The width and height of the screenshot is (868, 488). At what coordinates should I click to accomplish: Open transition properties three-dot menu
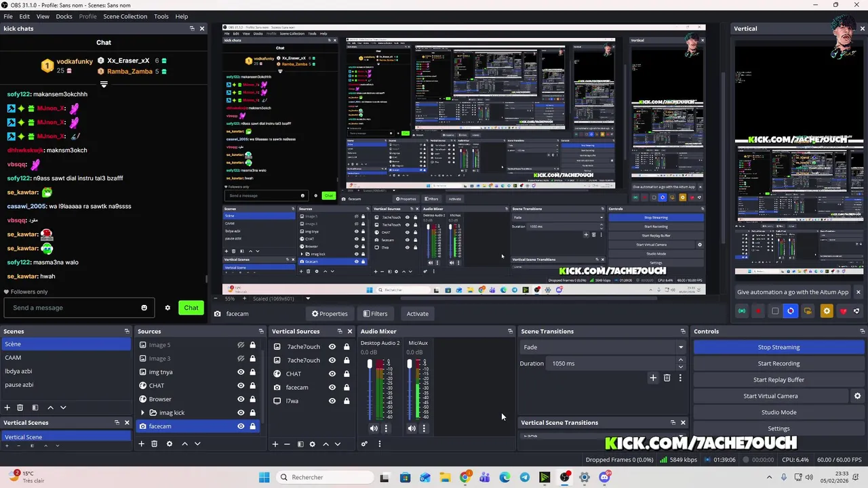[680, 378]
